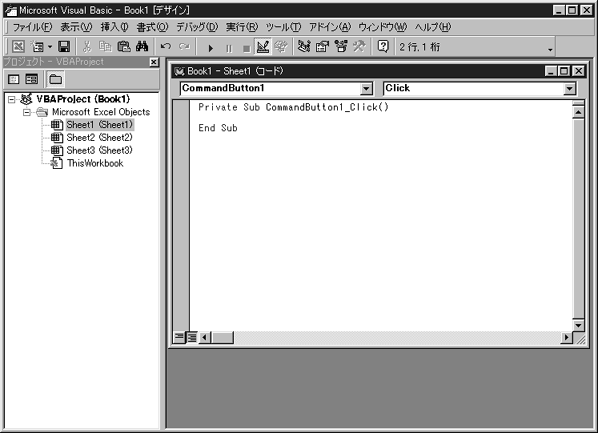Select Sheet2 (Sheet2) in project tree

pos(99,137)
